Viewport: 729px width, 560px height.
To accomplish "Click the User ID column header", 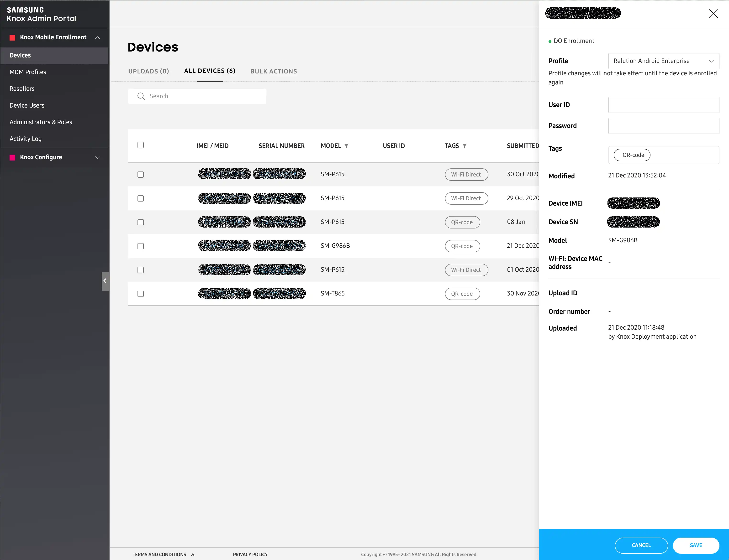I will [394, 146].
